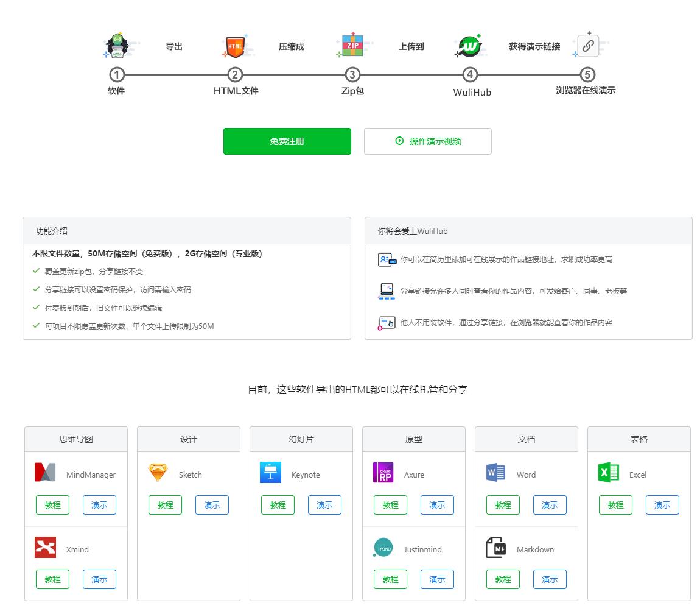View the Excel 演示 demo
The height and width of the screenshot is (614, 700).
662,505
